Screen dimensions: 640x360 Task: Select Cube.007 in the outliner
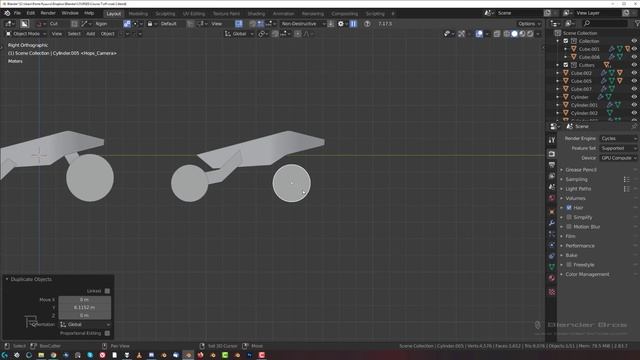[x=581, y=89]
